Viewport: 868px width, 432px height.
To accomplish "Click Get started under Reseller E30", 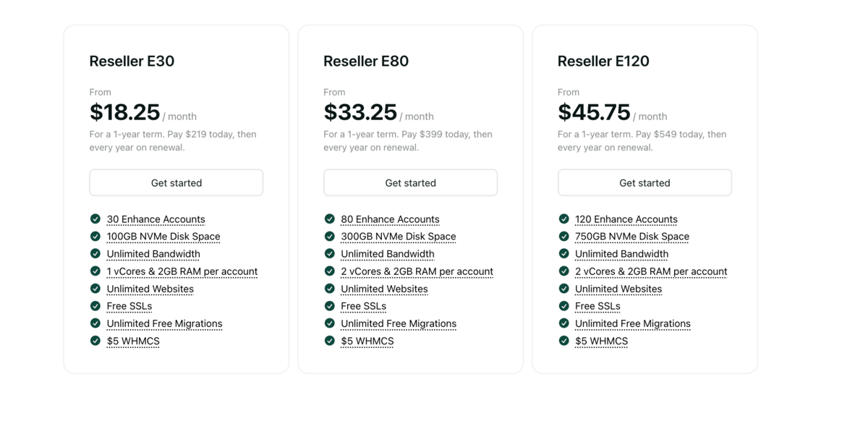I will 176,182.
